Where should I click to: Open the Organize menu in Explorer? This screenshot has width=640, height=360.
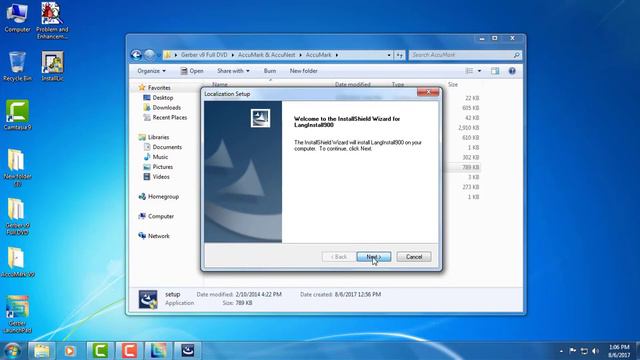pyautogui.click(x=151, y=71)
